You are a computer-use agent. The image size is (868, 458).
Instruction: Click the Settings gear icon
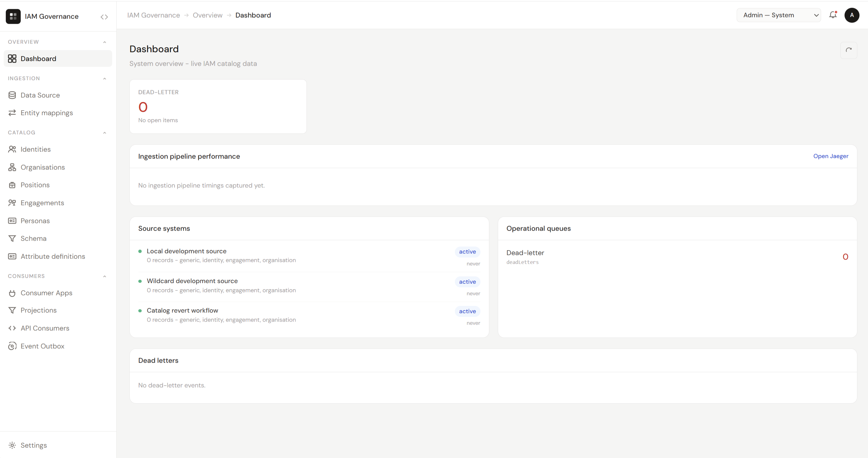(12, 445)
